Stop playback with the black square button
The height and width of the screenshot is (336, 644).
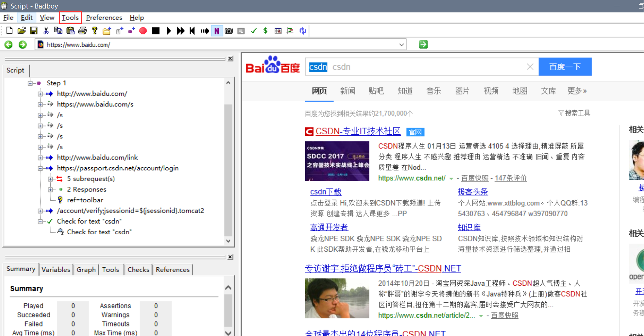[x=156, y=31]
